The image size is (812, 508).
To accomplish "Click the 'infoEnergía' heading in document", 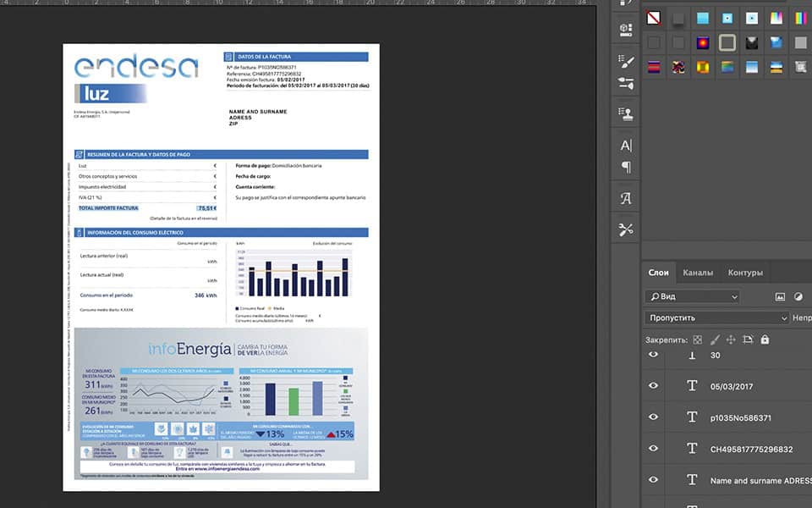I will [189, 349].
